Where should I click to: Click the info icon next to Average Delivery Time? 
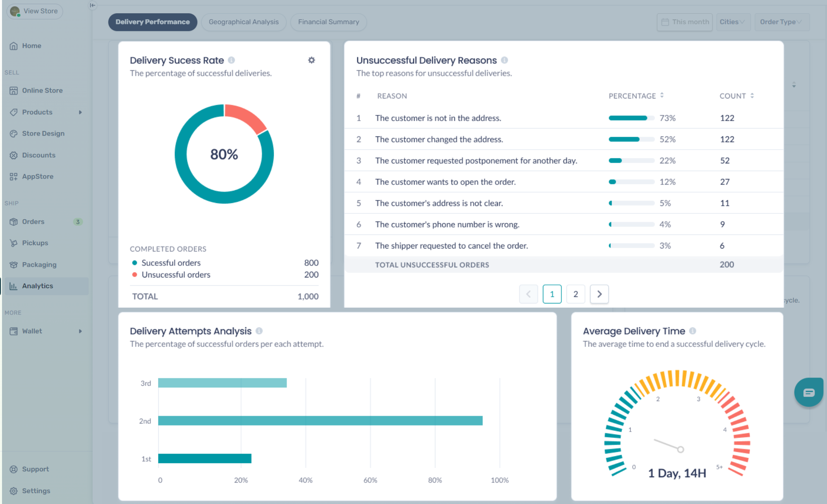click(x=693, y=331)
